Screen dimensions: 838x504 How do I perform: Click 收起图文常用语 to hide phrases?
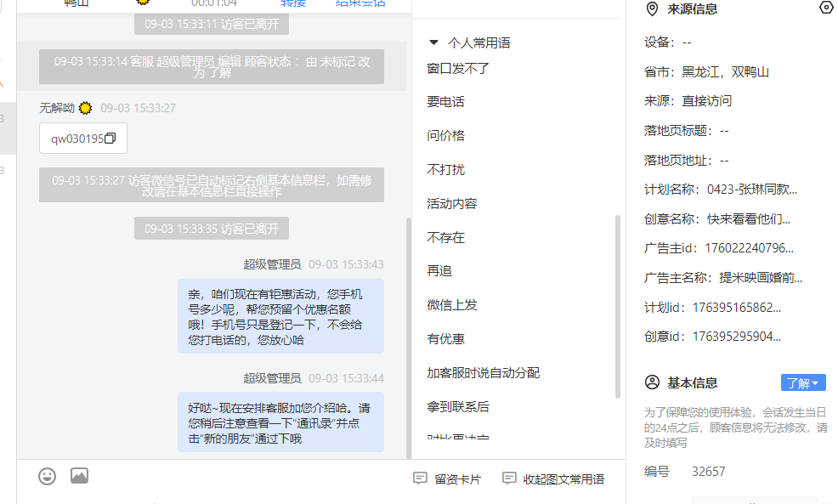tap(553, 479)
